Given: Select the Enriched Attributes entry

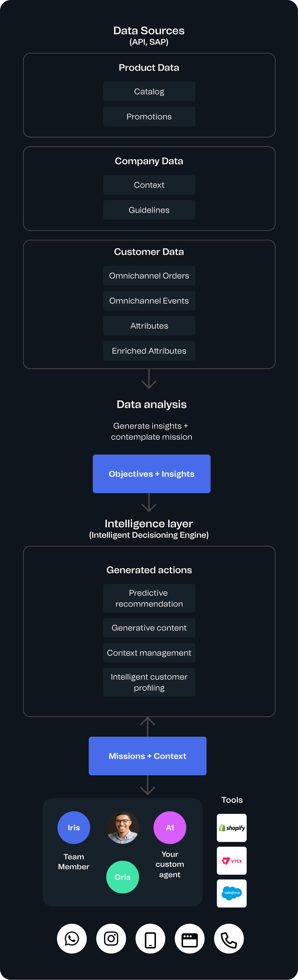Looking at the screenshot, I should click(x=149, y=351).
